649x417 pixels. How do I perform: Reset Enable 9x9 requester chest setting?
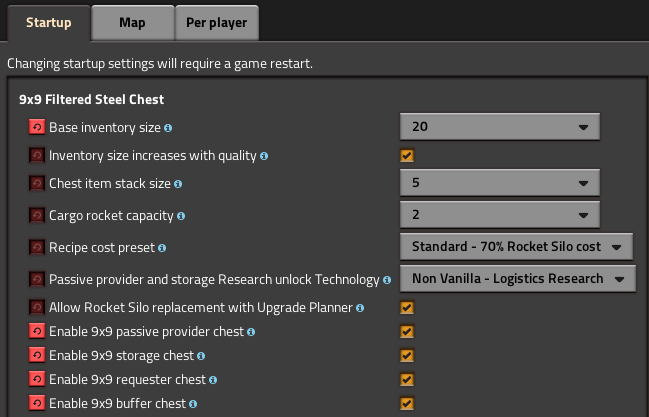[37, 379]
